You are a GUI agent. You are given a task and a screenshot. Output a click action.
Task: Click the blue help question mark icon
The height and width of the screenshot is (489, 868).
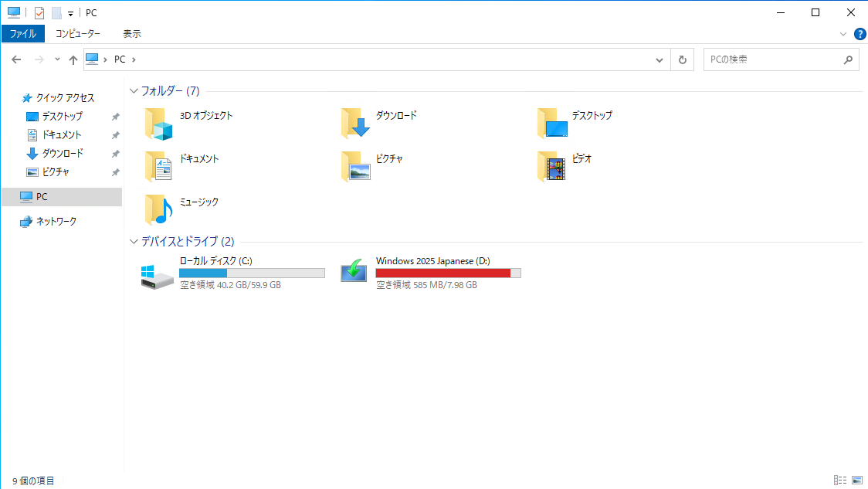coord(860,34)
